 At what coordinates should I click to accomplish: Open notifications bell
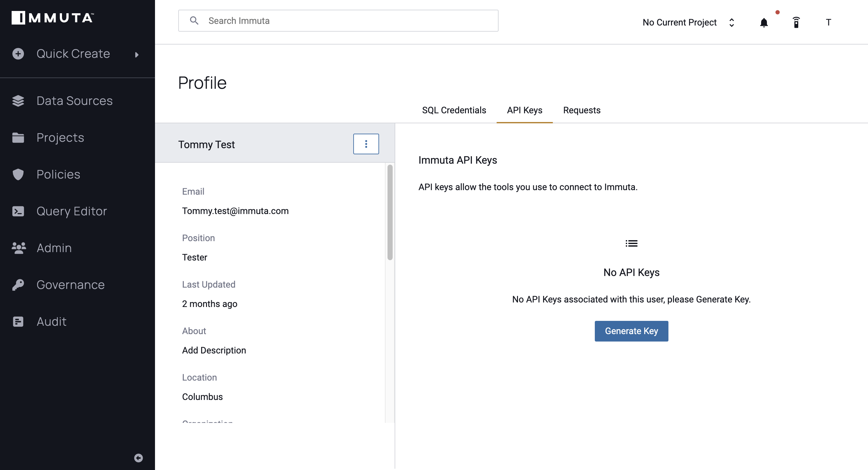pyautogui.click(x=764, y=23)
